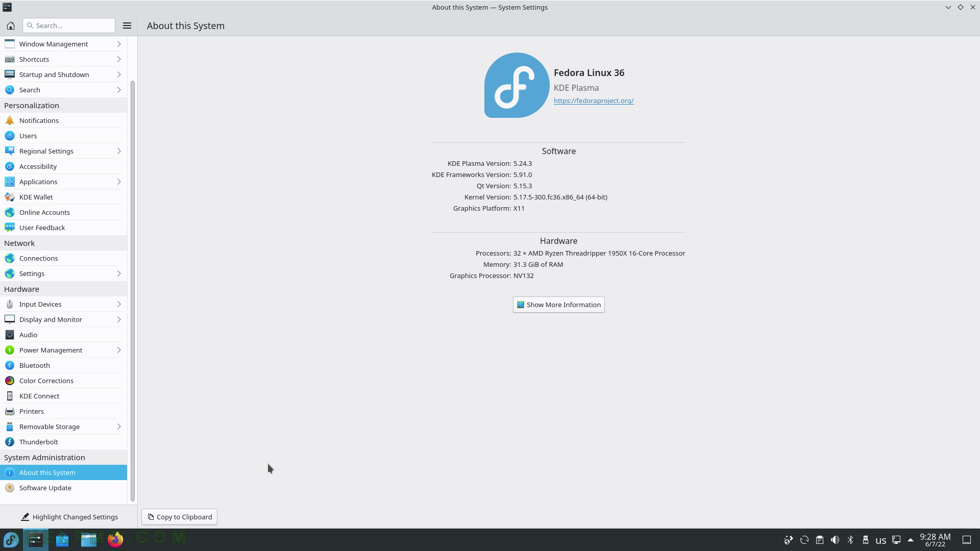Click the Fedora logo in About page
Viewport: 980px width, 551px height.
[517, 85]
